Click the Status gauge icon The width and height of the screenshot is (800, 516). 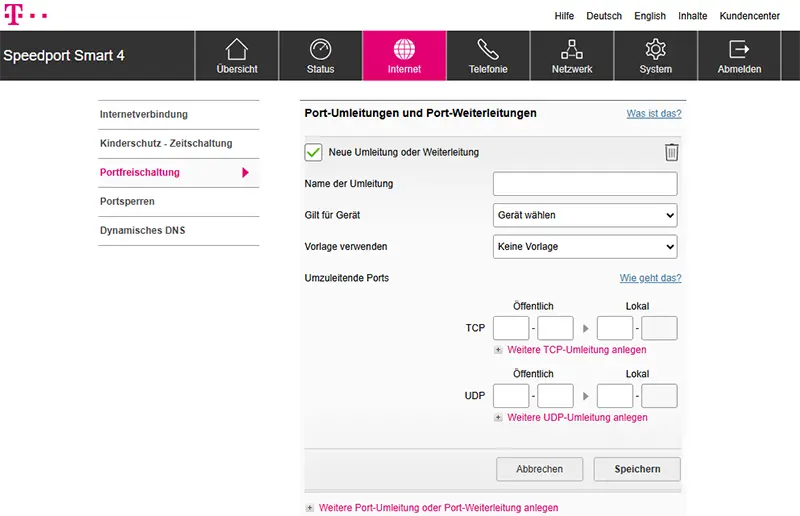(x=320, y=50)
